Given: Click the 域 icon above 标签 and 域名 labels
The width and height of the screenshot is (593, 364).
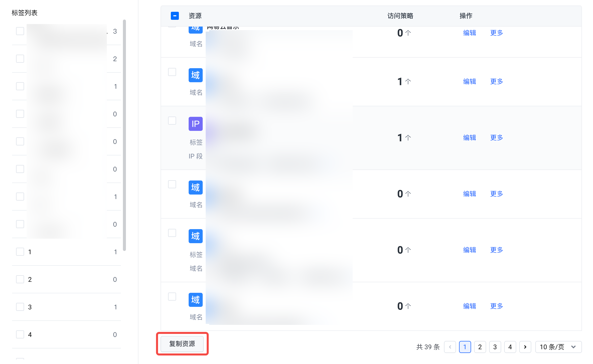Looking at the screenshot, I should 195,236.
